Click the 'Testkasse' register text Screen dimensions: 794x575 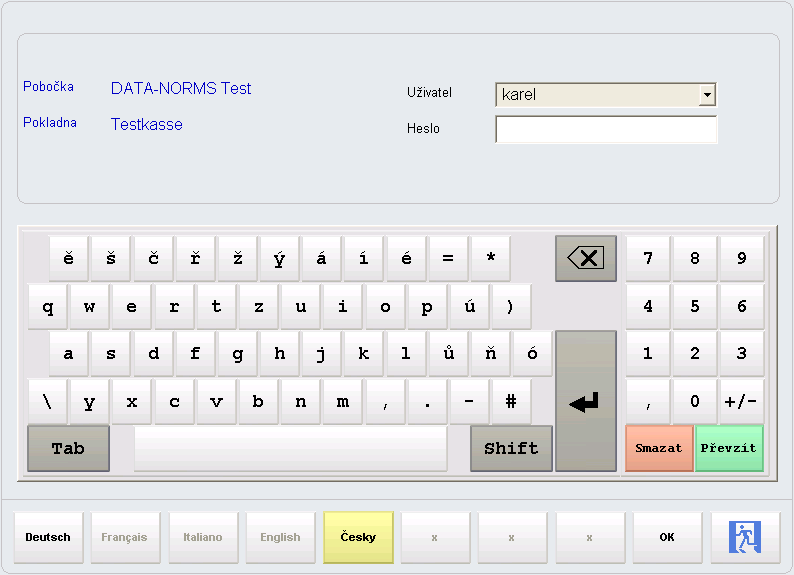(147, 125)
